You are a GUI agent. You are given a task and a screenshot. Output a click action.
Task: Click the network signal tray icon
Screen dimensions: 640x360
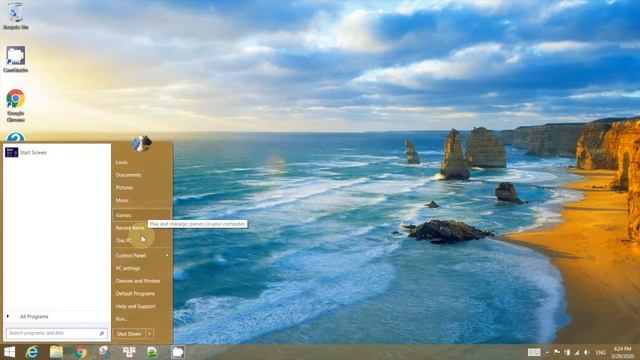(x=577, y=352)
